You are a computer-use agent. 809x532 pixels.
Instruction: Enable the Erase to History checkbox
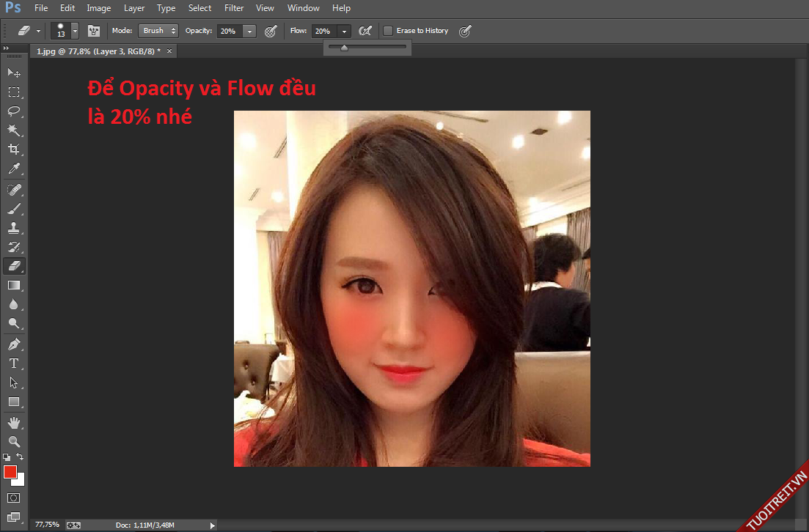pos(388,31)
